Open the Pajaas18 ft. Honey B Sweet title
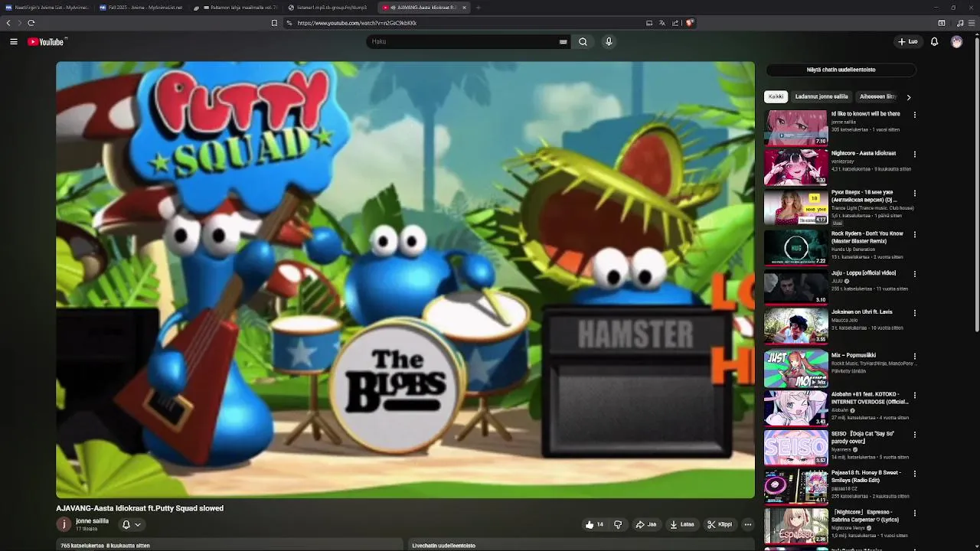The width and height of the screenshot is (980, 551). tap(866, 476)
